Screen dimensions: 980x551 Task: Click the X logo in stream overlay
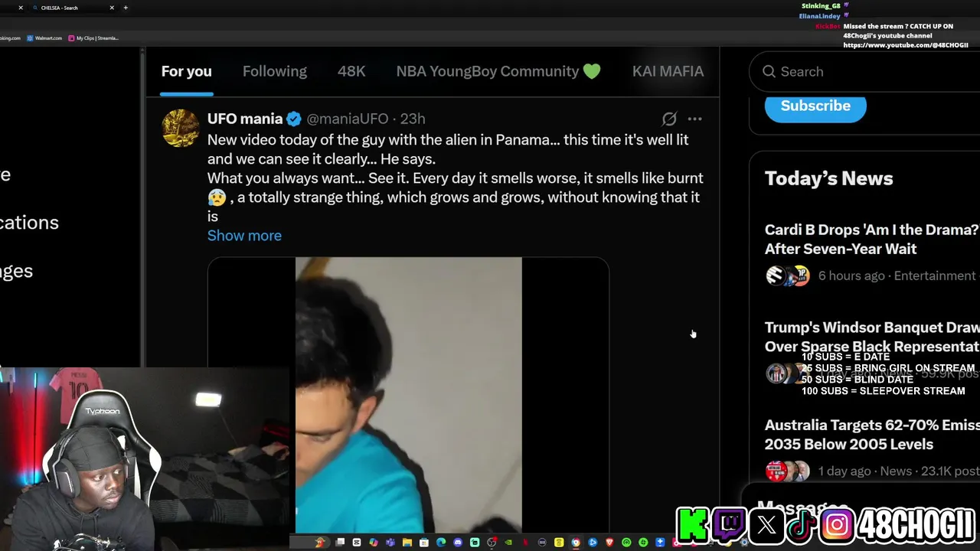coord(766,525)
